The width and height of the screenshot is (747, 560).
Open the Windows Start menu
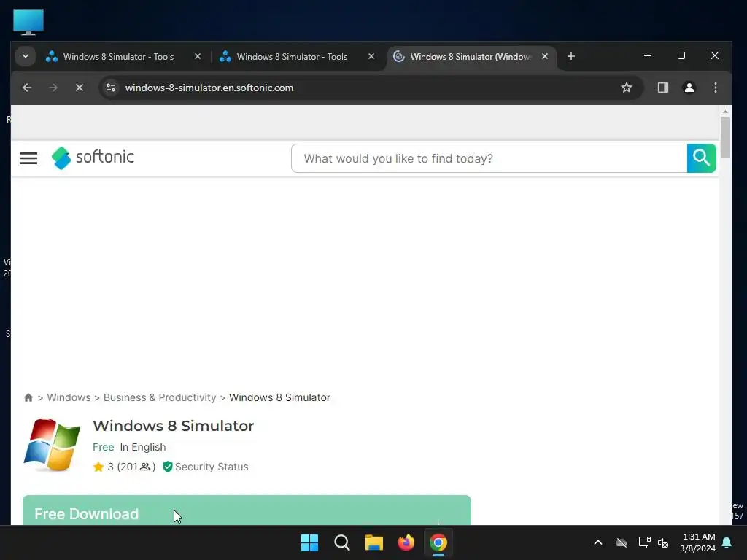pyautogui.click(x=309, y=542)
